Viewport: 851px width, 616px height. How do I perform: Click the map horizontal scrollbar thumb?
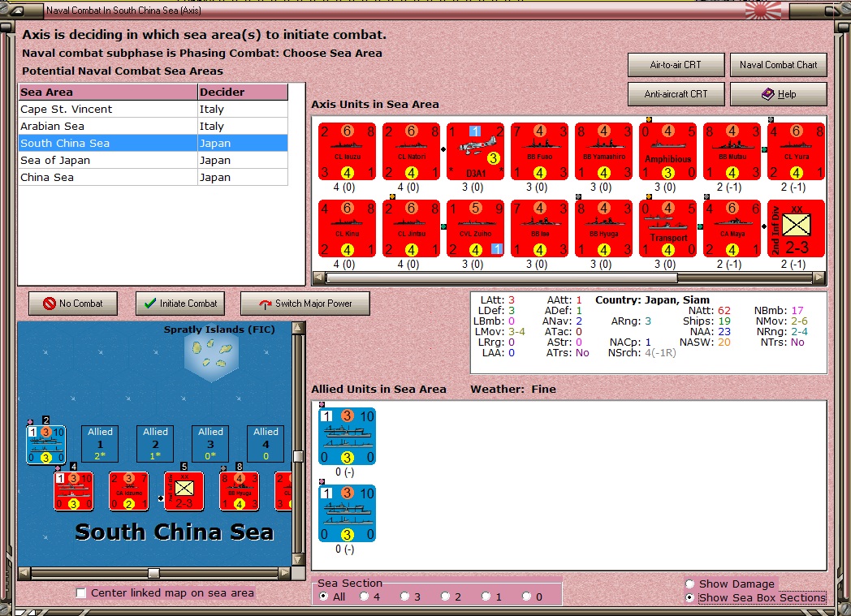tap(153, 573)
